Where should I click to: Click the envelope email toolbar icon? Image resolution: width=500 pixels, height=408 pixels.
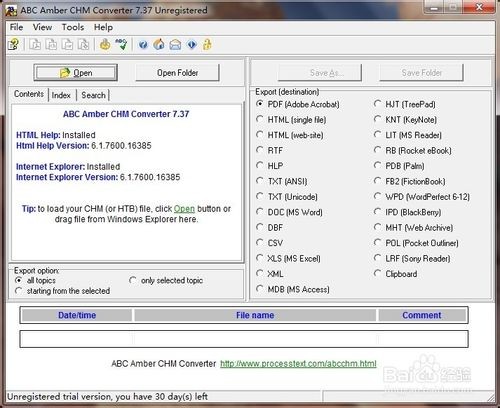tap(175, 44)
